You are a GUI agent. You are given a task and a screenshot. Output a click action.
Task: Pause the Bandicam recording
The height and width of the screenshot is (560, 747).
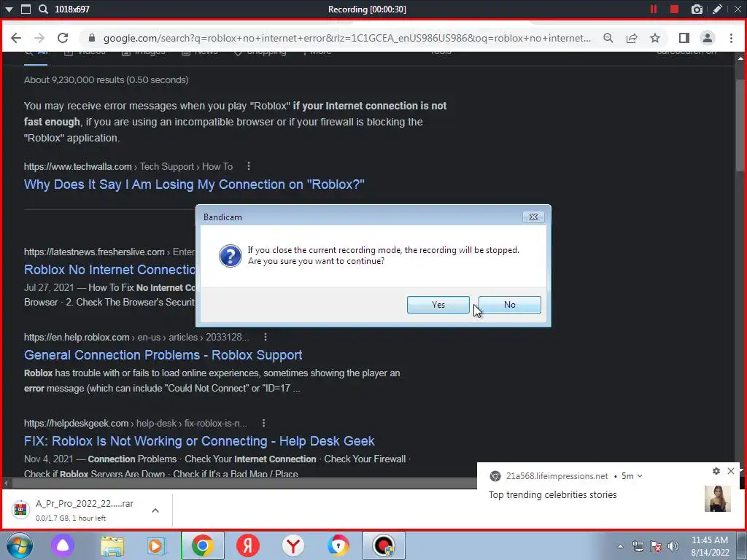pyautogui.click(x=653, y=9)
